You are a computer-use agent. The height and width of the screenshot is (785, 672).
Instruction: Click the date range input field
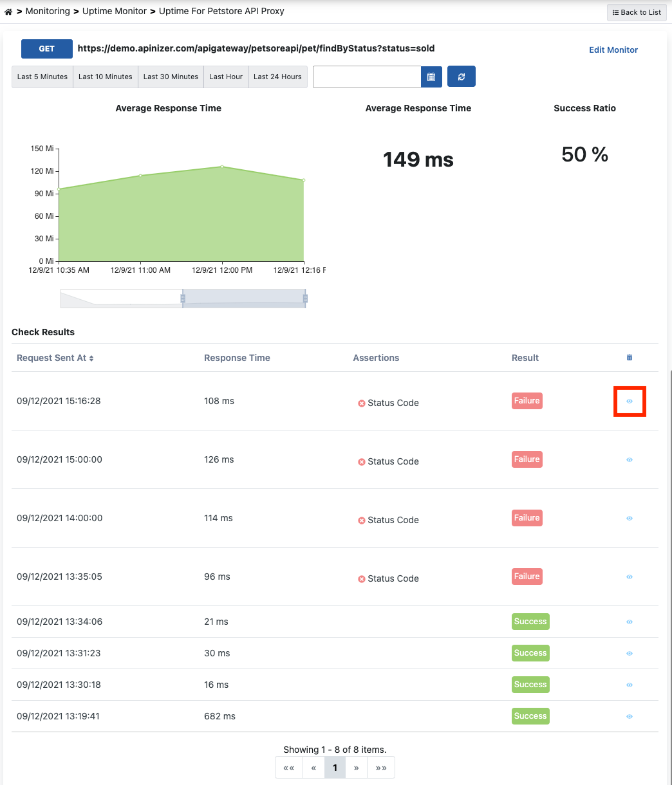click(x=367, y=77)
